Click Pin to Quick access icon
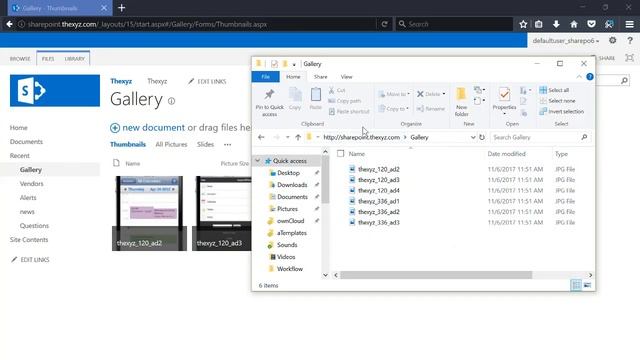 [x=269, y=95]
